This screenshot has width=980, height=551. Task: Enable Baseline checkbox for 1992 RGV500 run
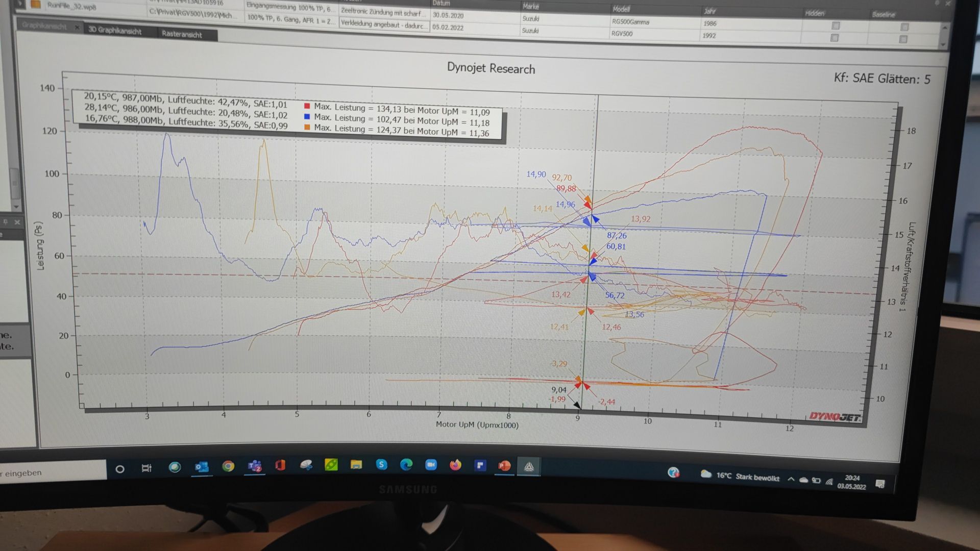coord(903,39)
